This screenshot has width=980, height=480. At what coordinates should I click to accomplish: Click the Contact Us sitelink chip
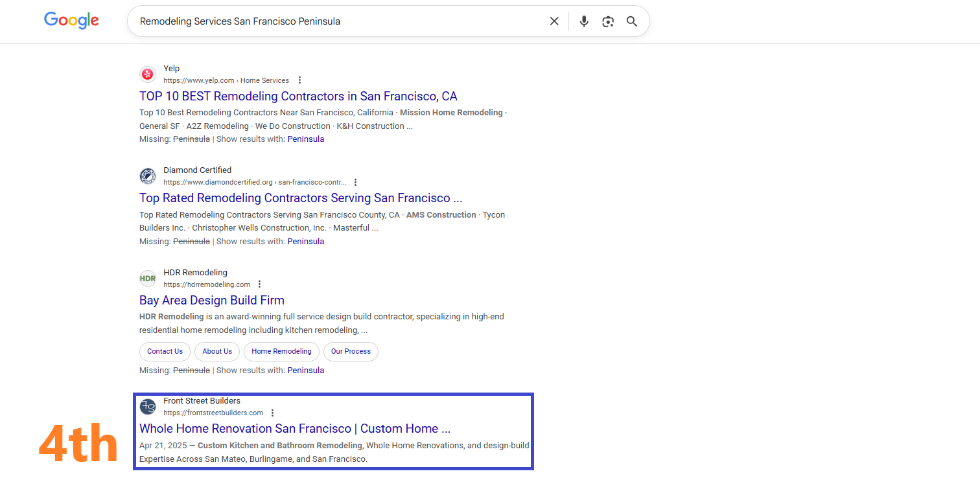(165, 352)
